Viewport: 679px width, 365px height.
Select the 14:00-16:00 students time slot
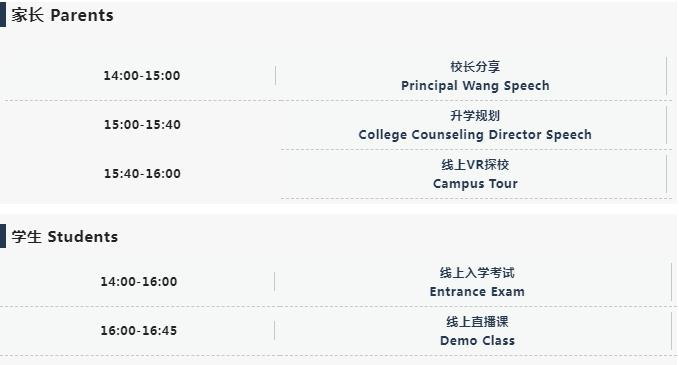click(139, 282)
